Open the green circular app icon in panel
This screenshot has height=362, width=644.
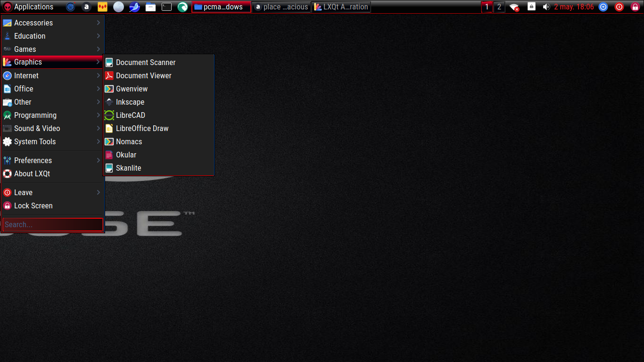click(182, 7)
